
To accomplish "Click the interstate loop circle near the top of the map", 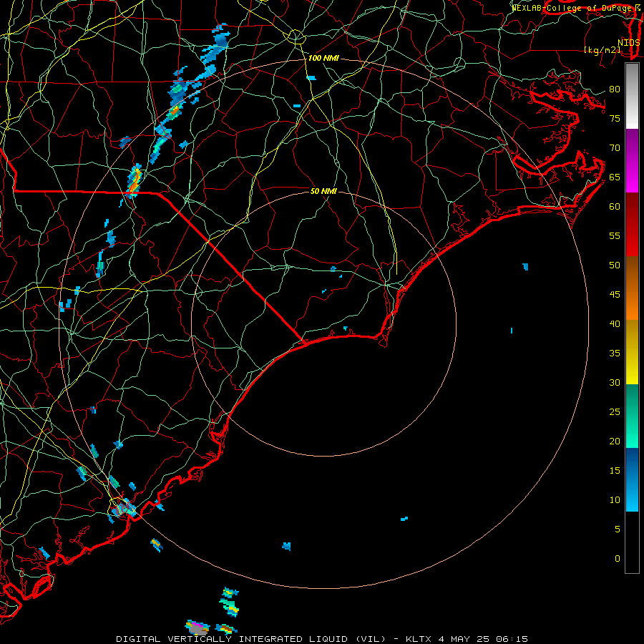I will pyautogui.click(x=296, y=37).
